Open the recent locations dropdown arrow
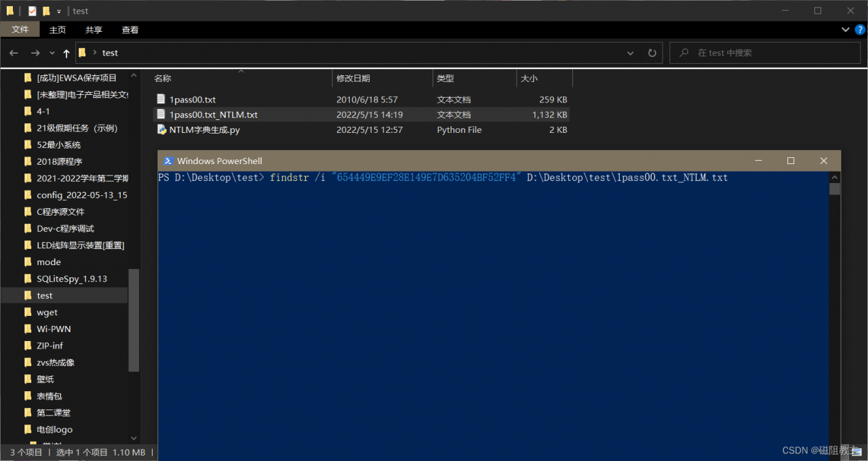 pos(52,53)
